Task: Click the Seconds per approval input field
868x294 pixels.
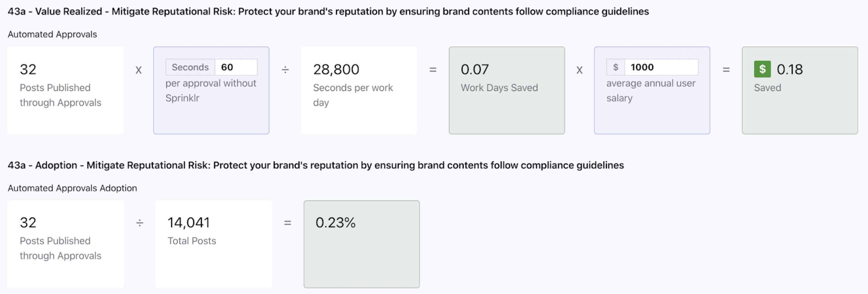Action: (x=236, y=67)
